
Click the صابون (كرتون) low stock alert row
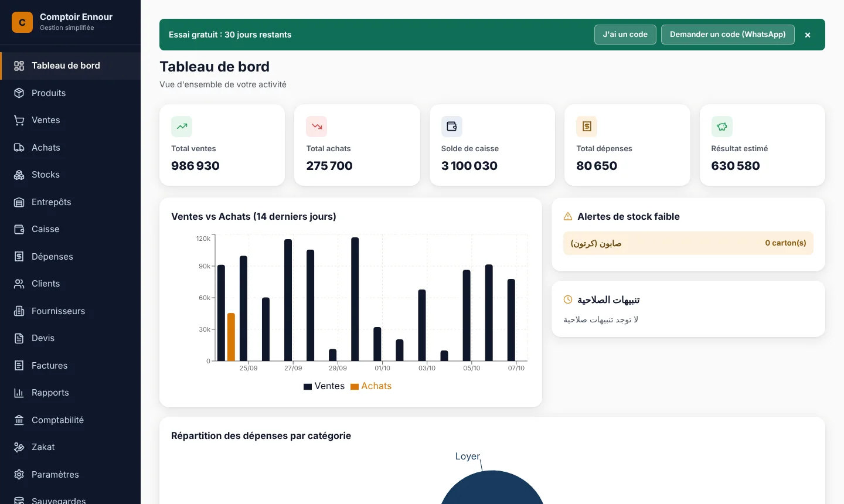[688, 243]
